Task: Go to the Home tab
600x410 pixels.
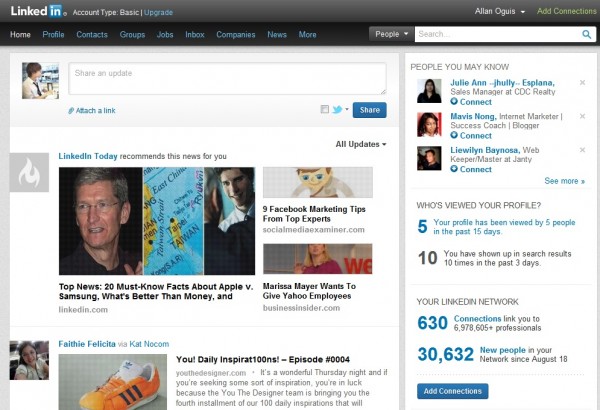Action: click(20, 34)
